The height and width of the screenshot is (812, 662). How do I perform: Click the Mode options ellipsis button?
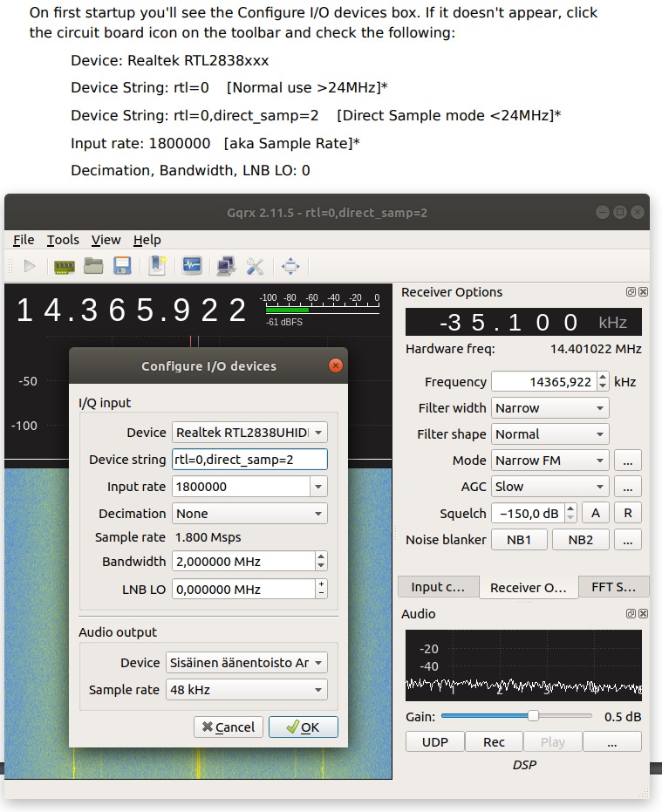[x=628, y=461]
